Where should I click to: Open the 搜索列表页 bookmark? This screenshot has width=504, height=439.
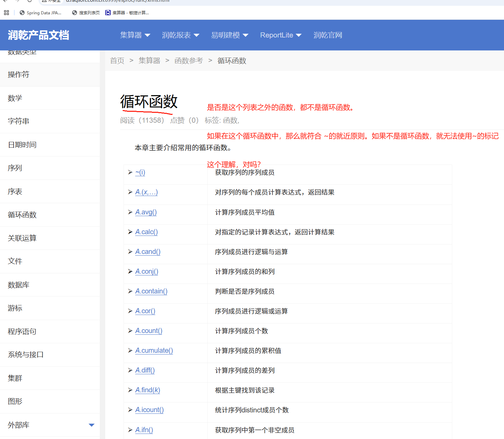pyautogui.click(x=86, y=13)
